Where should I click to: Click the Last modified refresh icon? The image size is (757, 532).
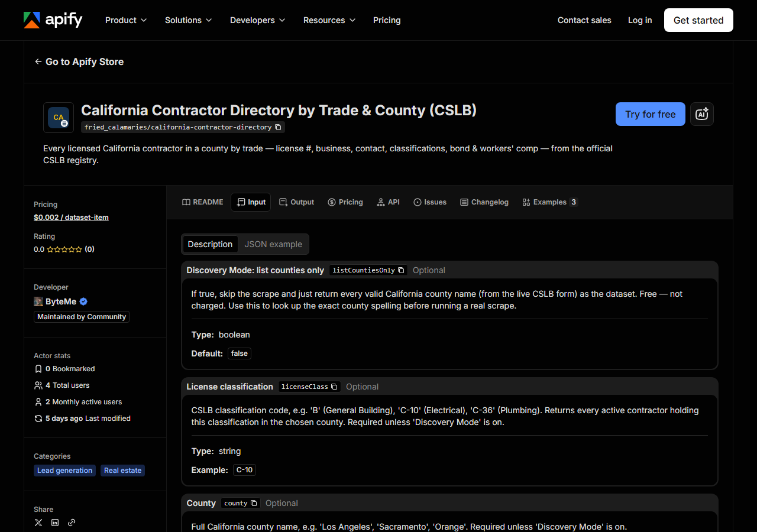coord(38,419)
